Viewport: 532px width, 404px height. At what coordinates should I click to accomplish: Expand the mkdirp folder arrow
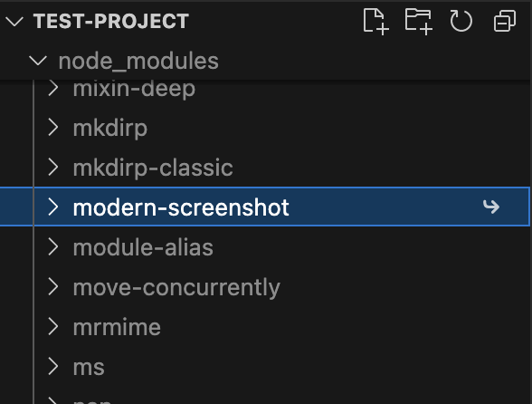[x=52, y=128]
